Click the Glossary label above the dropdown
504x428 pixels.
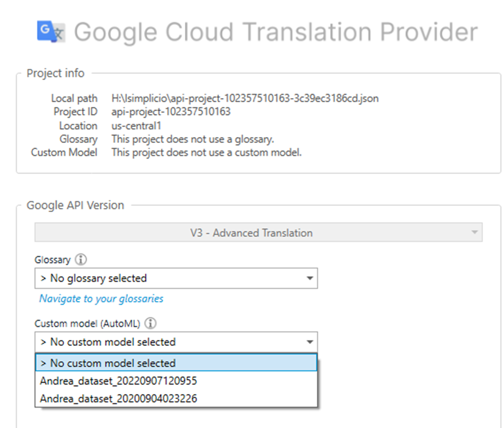pos(52,260)
